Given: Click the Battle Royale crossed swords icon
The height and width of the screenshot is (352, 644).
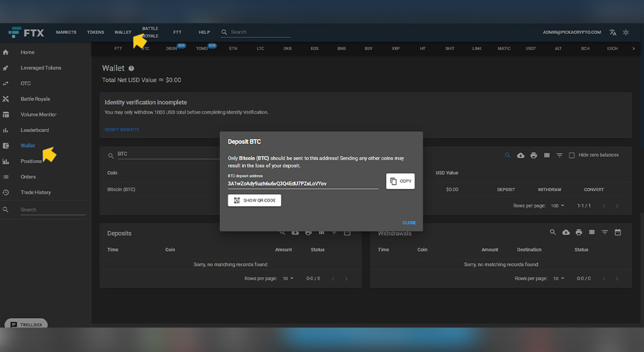Looking at the screenshot, I should tap(6, 99).
